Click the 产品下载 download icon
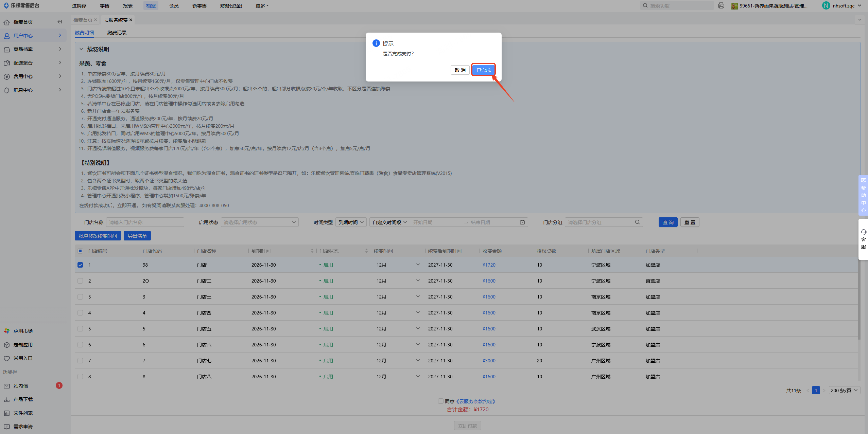This screenshot has width=868, height=434. [7, 399]
